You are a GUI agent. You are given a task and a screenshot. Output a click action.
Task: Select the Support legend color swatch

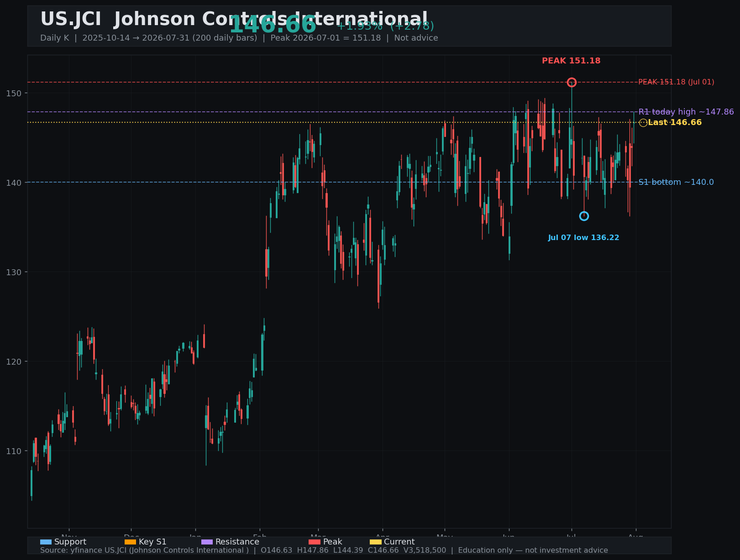tap(46, 542)
